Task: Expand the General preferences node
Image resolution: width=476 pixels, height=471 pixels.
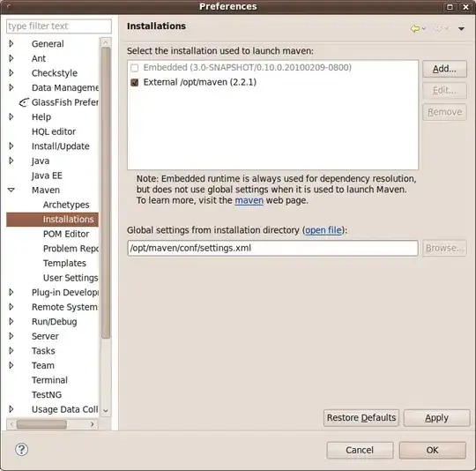Action: (x=11, y=44)
